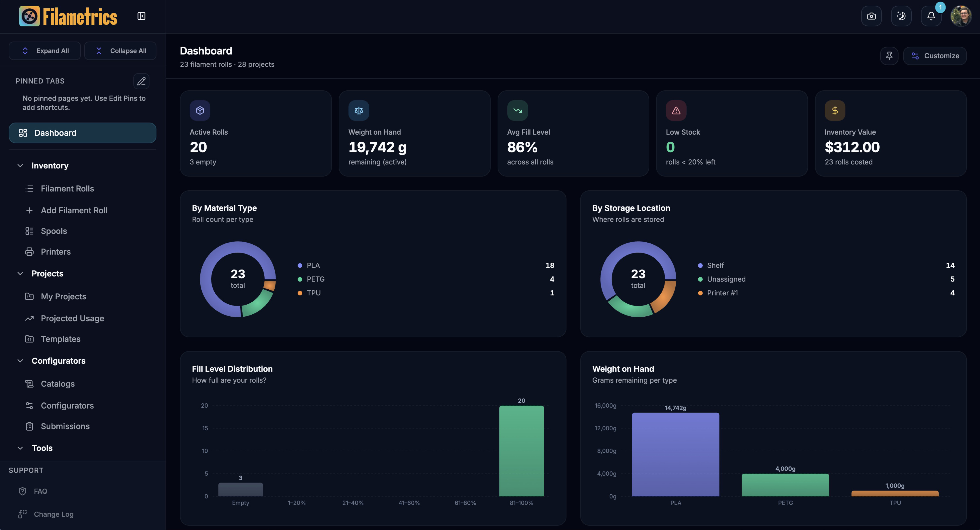Collapse the Tools section chevron

point(20,448)
